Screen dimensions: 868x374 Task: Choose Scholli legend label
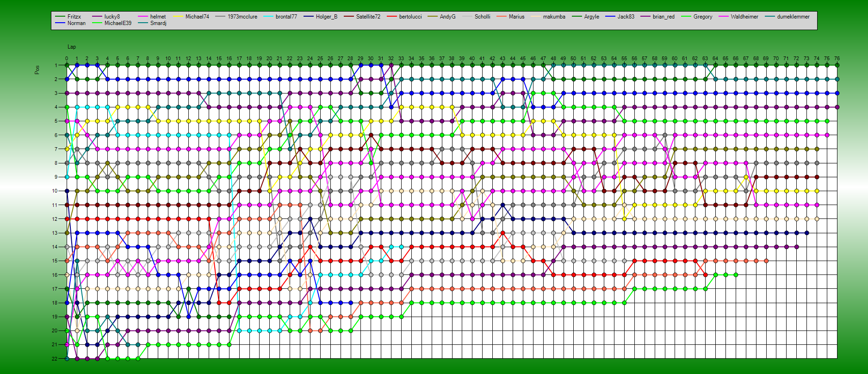482,17
